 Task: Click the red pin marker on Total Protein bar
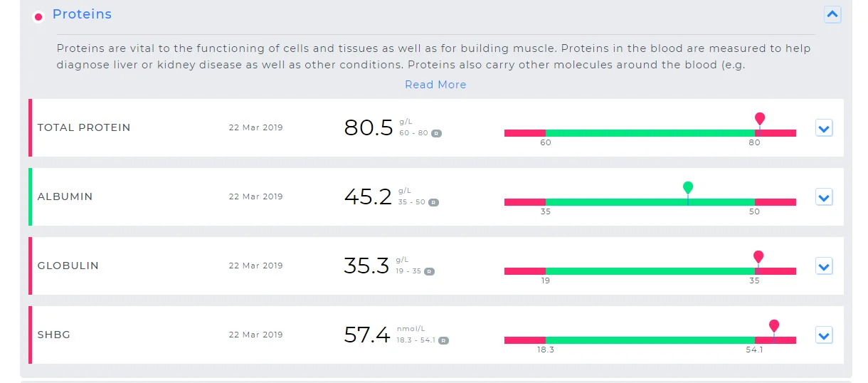760,119
